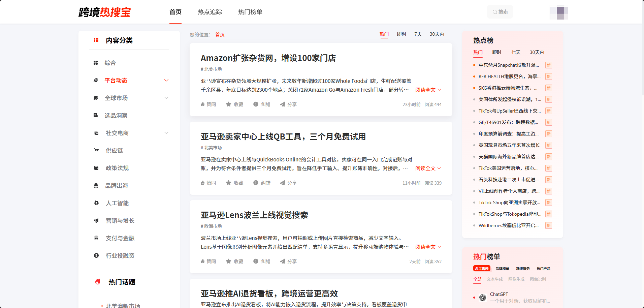Select the 即时 filter in 热点榜 panel

496,52
